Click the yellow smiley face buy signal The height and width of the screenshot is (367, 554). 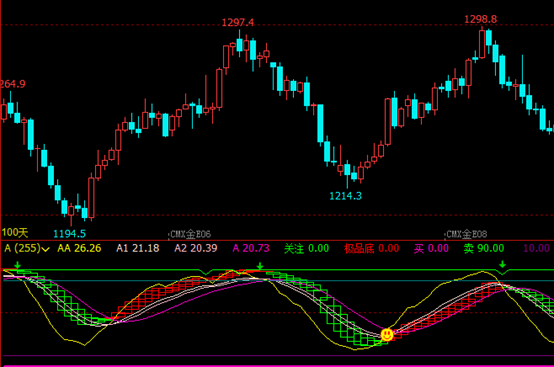click(x=387, y=334)
